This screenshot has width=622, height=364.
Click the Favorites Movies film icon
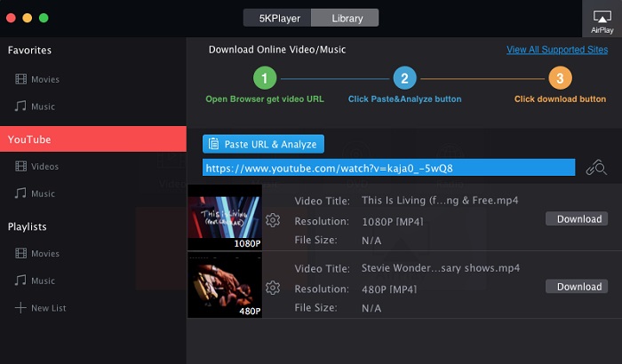(x=21, y=79)
